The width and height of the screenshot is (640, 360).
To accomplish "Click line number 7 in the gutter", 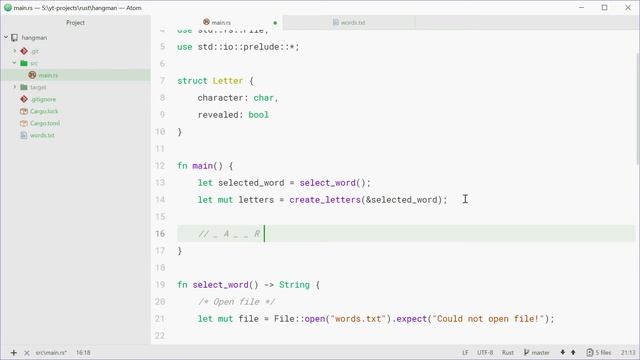I will coord(162,81).
